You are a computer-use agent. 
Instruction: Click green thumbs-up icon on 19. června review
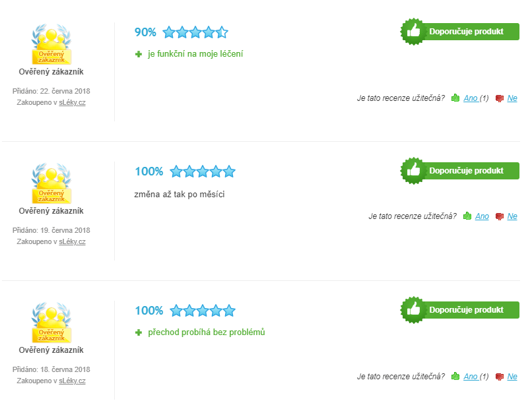467,216
